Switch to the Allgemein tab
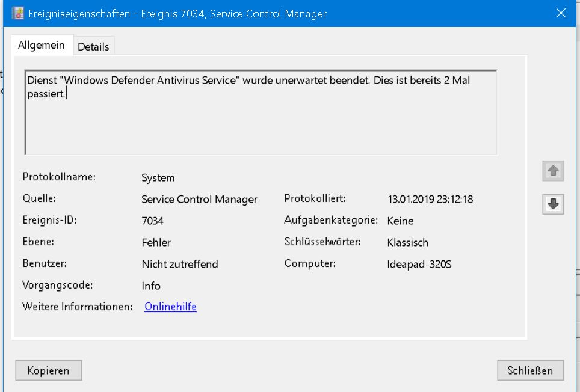The height and width of the screenshot is (392, 580). [42, 46]
